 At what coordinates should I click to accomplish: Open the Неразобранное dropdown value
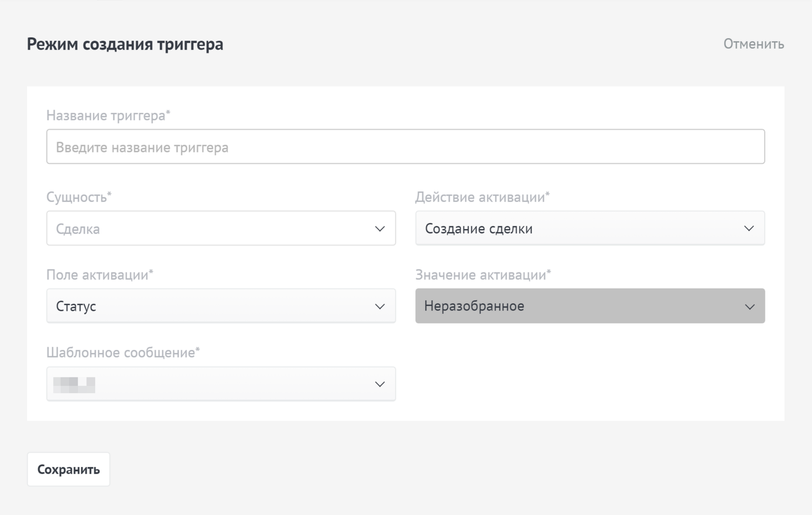(474, 306)
